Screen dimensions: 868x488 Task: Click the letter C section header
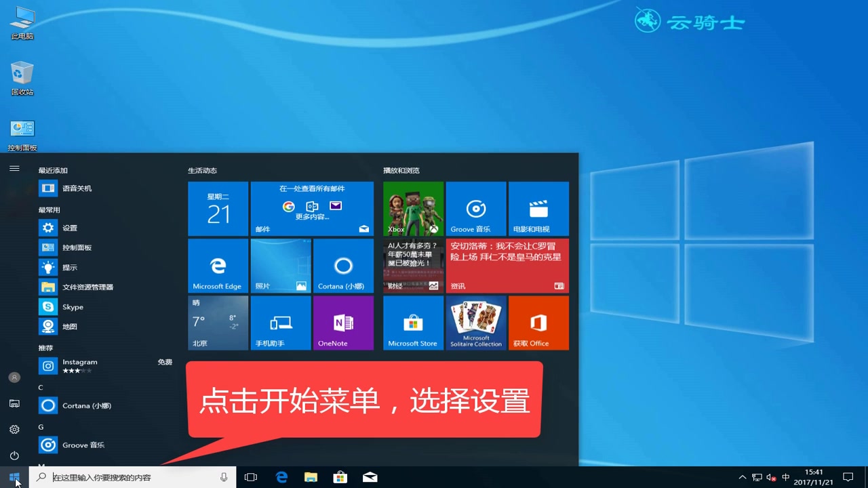pos(41,386)
